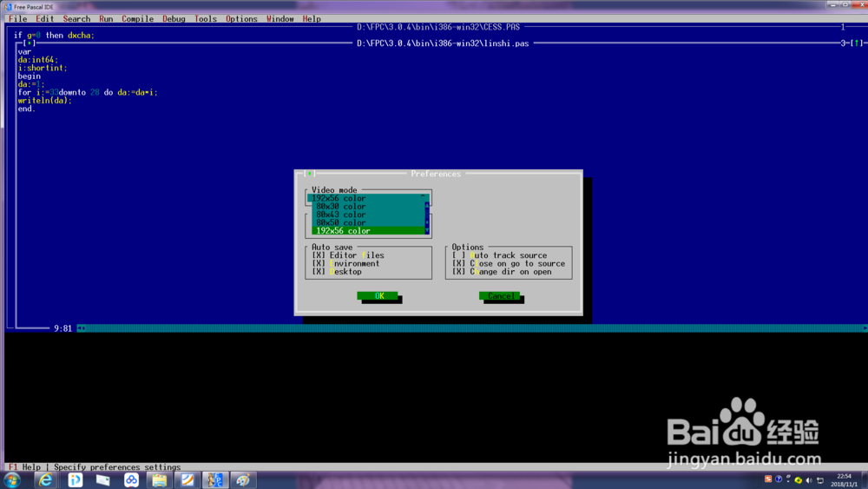This screenshot has height=489, width=868.
Task: Open the Help menu
Action: click(x=312, y=19)
